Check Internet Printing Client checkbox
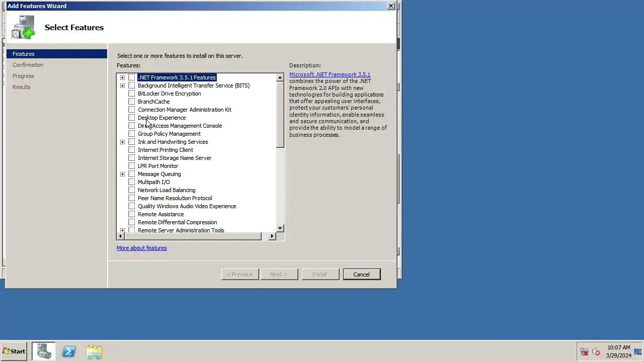 coord(132,150)
